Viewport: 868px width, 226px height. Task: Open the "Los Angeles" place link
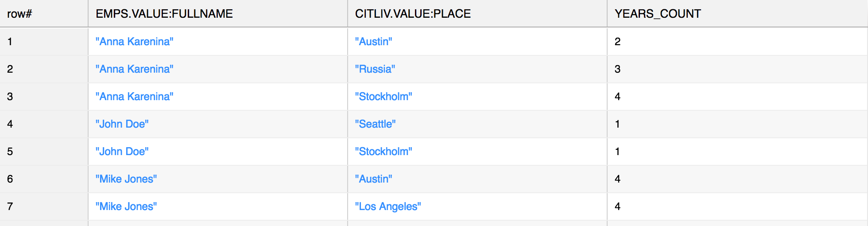(388, 207)
